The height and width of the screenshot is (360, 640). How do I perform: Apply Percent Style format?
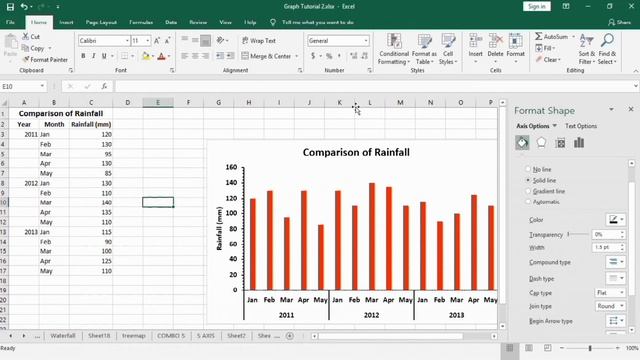click(x=329, y=56)
